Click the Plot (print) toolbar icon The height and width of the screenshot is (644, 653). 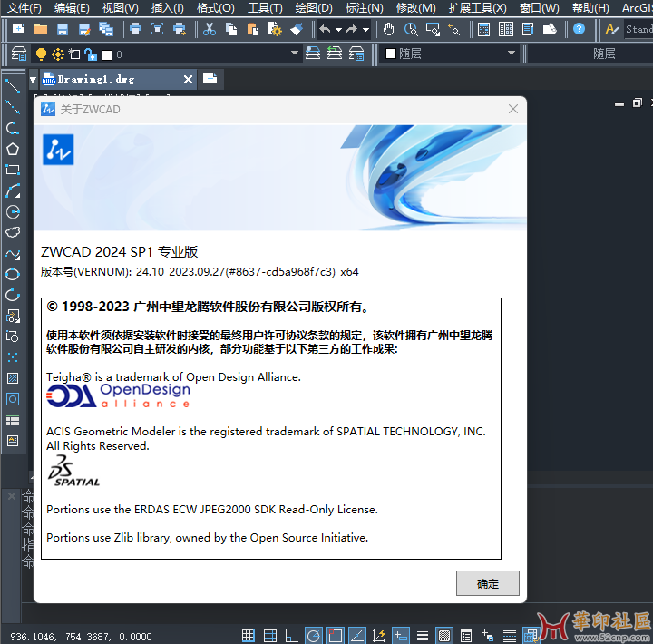coord(135,29)
